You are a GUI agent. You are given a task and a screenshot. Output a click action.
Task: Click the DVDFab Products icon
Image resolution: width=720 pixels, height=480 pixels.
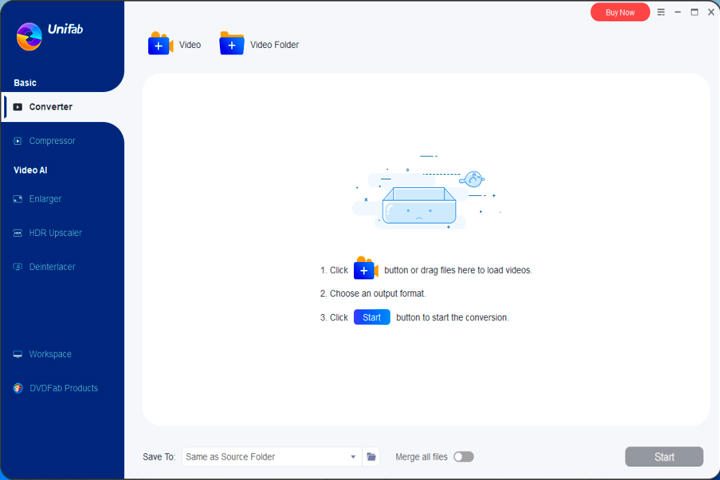[x=18, y=388]
